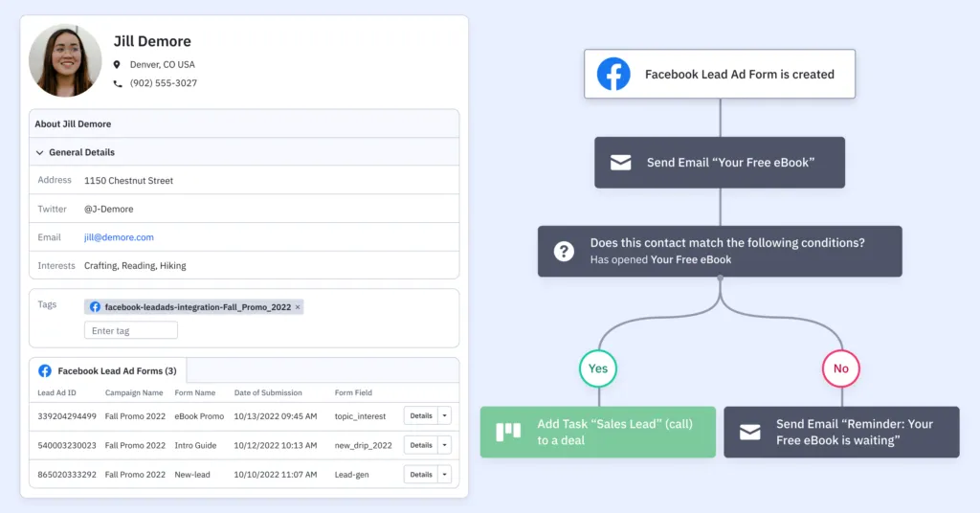Select the Send Email "Your Free eBook" step
980x513 pixels.
(x=720, y=163)
